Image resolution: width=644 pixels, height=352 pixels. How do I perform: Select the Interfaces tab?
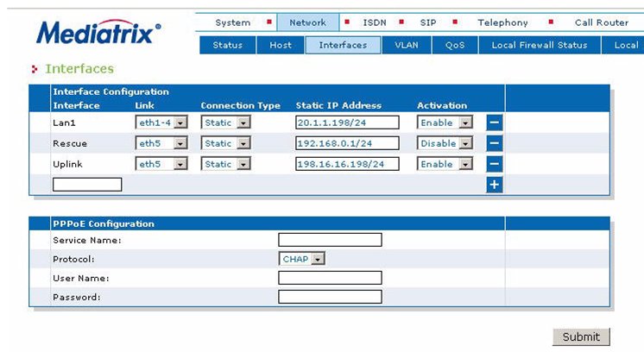click(343, 45)
